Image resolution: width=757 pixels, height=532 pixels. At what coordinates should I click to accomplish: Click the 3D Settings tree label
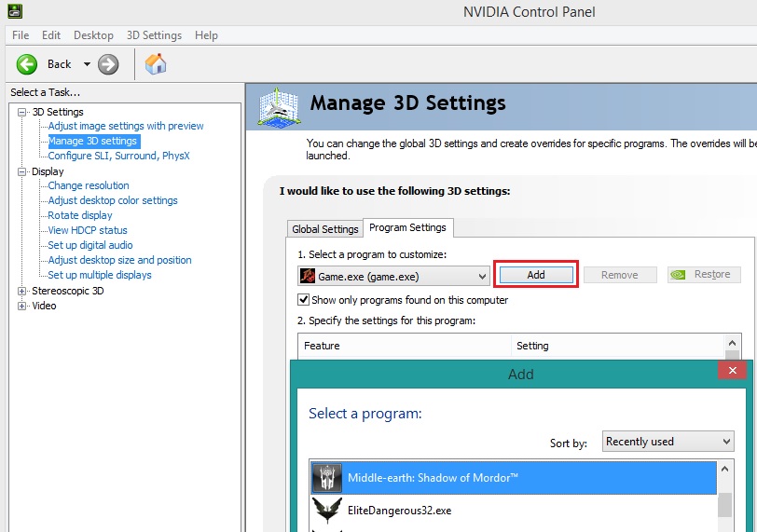(x=58, y=112)
